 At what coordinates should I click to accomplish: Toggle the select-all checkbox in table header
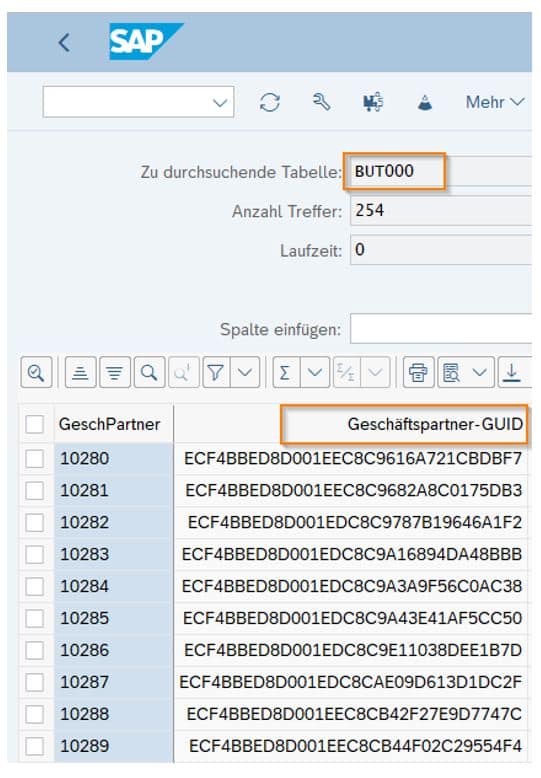coord(34,425)
